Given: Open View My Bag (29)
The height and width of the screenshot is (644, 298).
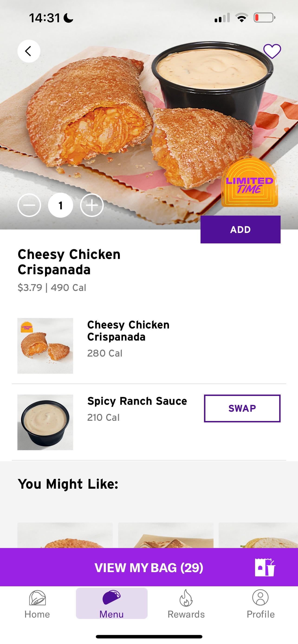Looking at the screenshot, I should 149,567.
